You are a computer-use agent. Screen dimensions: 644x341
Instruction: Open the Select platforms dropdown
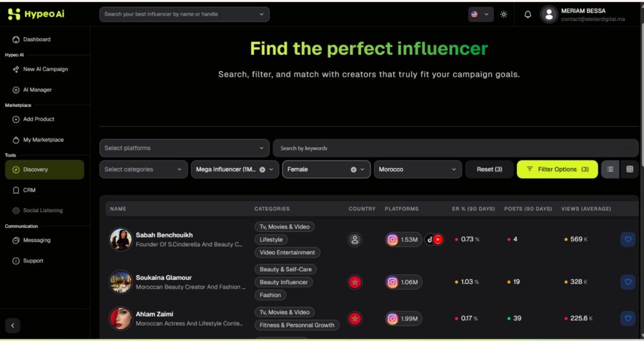click(184, 148)
